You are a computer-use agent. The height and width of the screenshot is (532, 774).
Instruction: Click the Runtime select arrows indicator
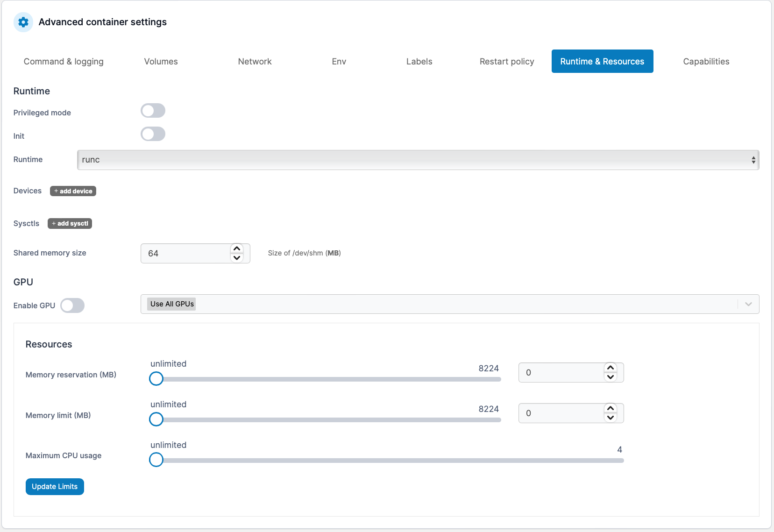tap(753, 159)
